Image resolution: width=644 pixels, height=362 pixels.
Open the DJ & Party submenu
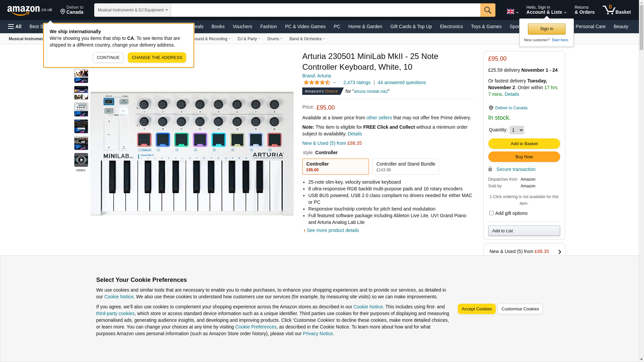[249, 39]
